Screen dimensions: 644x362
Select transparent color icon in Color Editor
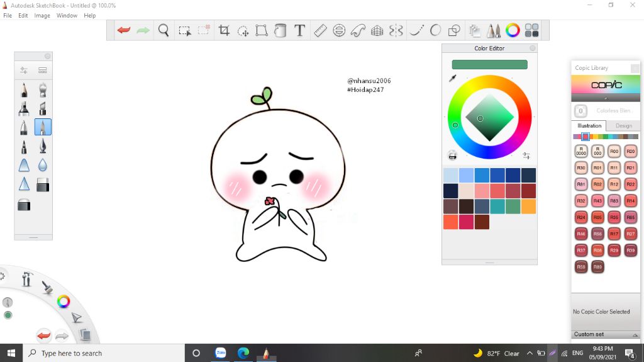click(x=452, y=156)
